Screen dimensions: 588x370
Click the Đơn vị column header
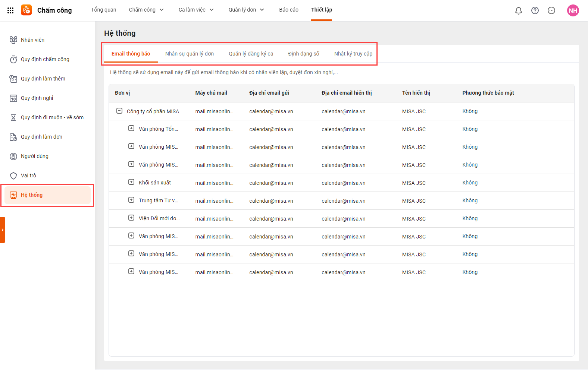coord(122,93)
